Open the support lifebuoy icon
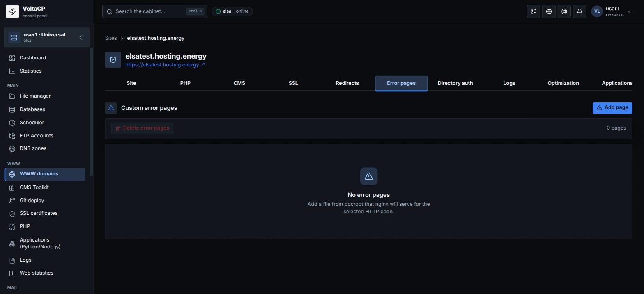This screenshot has height=294, width=644. tap(564, 11)
